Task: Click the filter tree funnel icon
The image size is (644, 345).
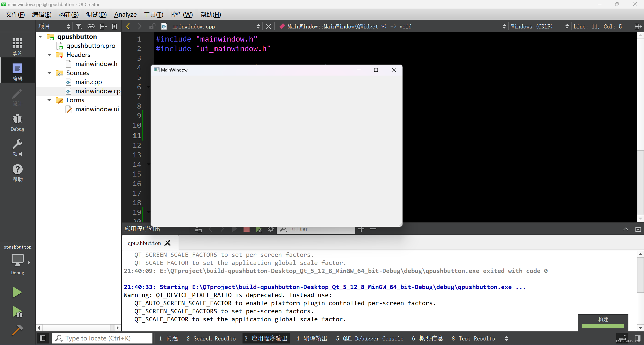Action: click(79, 26)
